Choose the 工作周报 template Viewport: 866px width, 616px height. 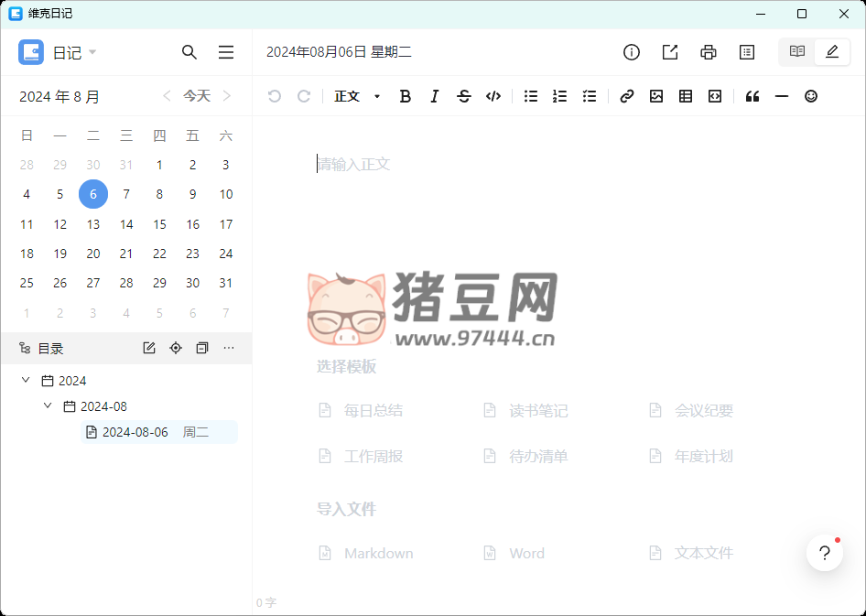(x=361, y=457)
